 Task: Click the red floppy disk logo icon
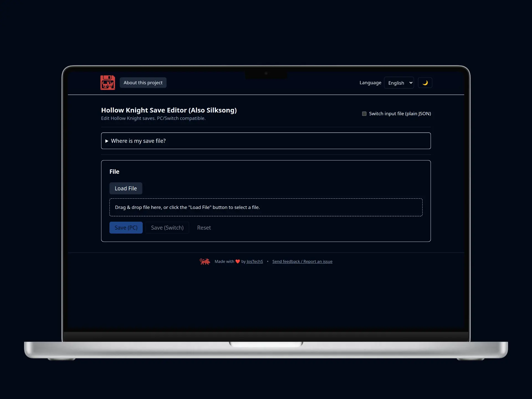coord(108,83)
